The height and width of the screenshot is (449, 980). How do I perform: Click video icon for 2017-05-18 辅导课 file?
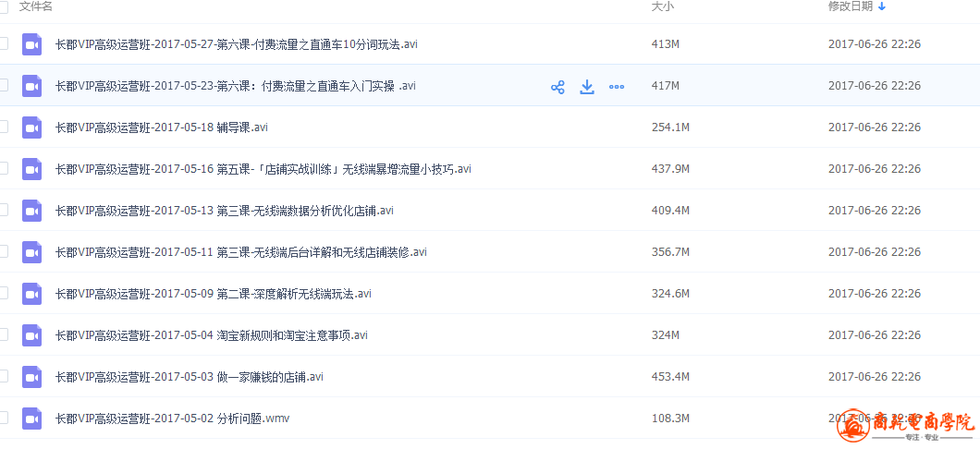coord(31,127)
